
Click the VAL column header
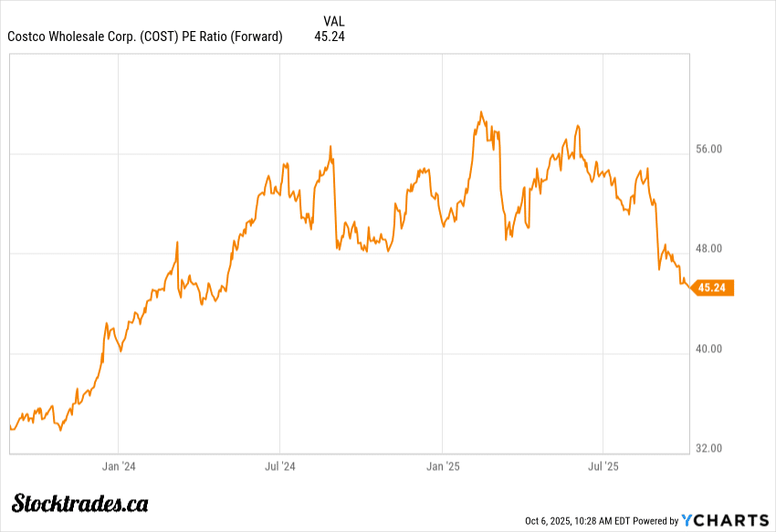pyautogui.click(x=334, y=21)
